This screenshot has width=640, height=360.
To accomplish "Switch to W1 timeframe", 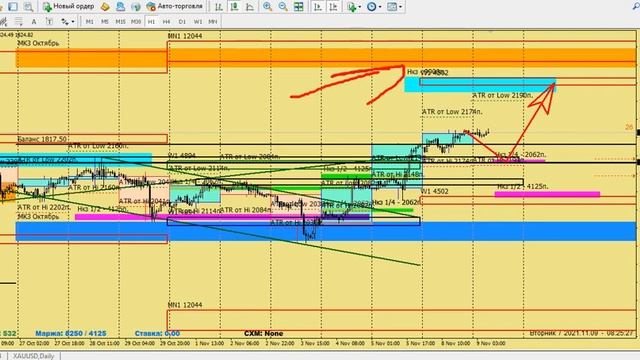I will [198, 22].
